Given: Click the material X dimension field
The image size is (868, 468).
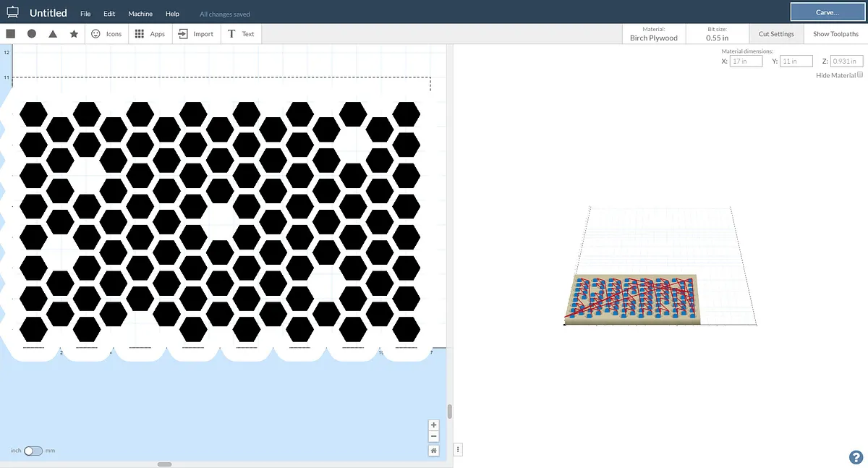Looking at the screenshot, I should [746, 61].
